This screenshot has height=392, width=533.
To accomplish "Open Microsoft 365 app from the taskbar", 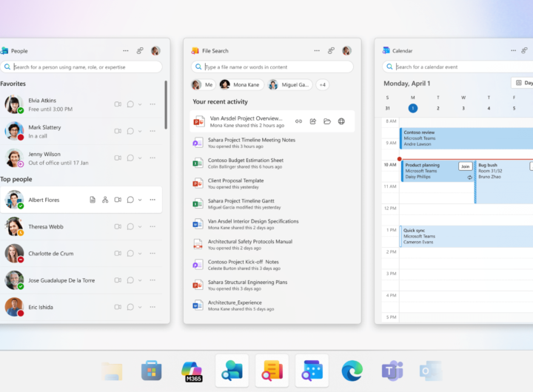I will click(x=192, y=371).
